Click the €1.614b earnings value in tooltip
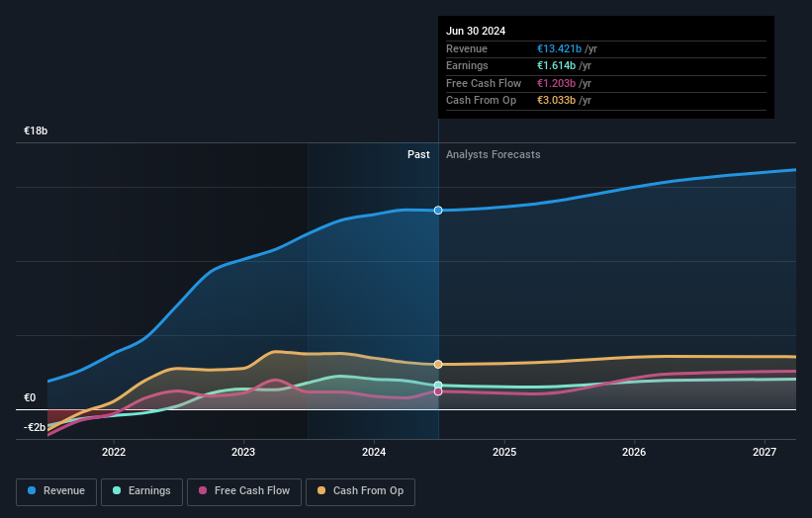 (x=556, y=65)
